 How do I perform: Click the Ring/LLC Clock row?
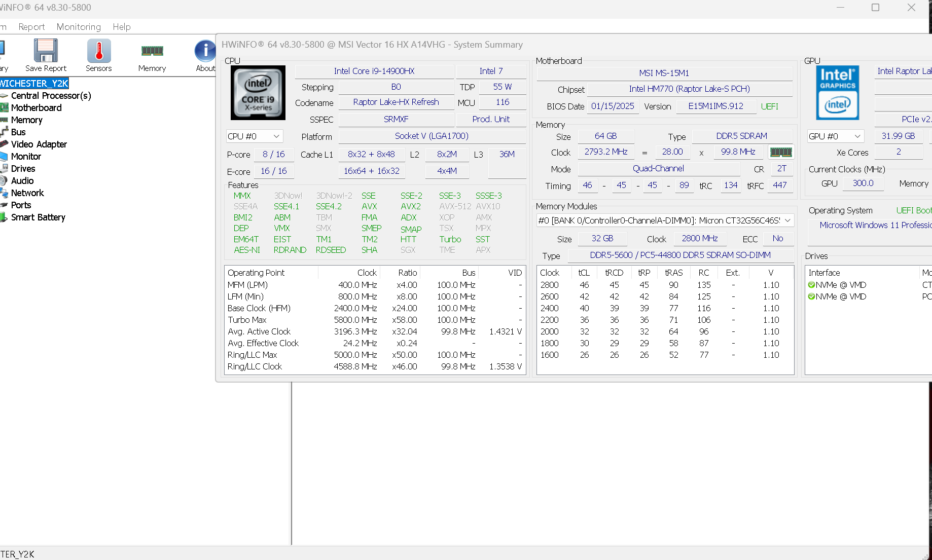pos(375,366)
